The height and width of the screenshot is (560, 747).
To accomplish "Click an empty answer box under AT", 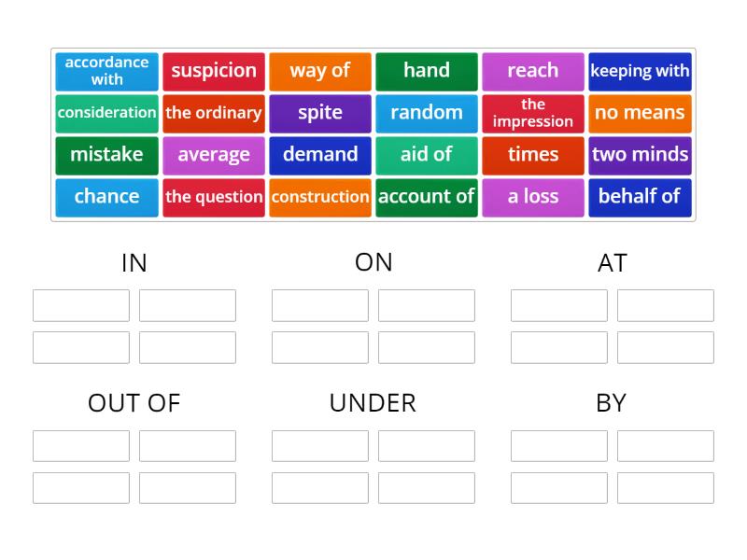I will coord(559,305).
